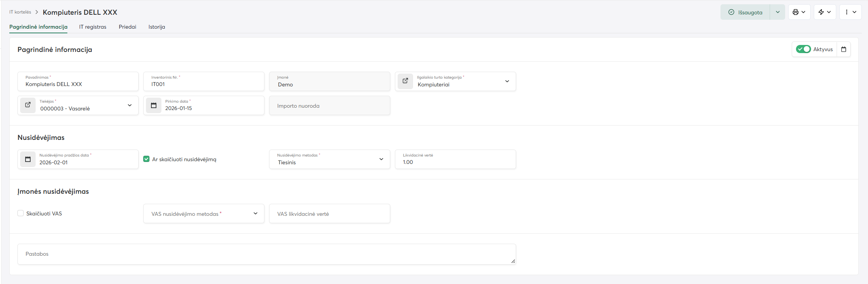Open the arrow dropdown next to Išsaugota
This screenshot has width=868, height=284.
[x=777, y=12]
